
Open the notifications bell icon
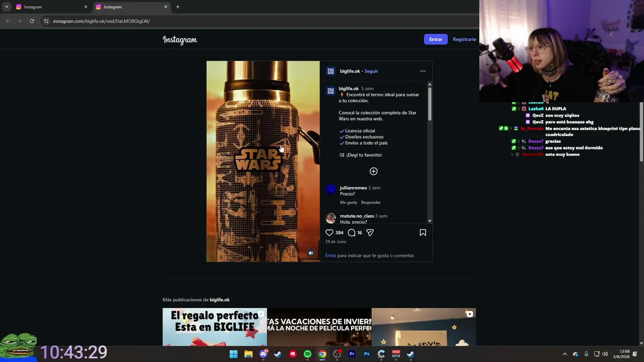635,354
